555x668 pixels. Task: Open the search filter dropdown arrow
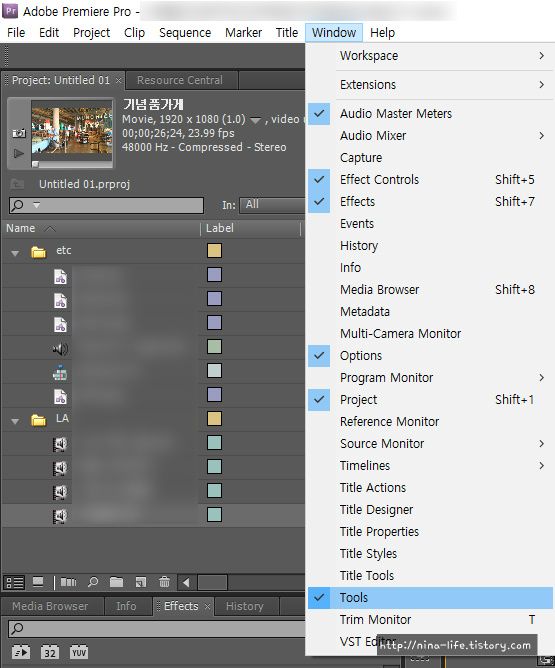pos(37,205)
